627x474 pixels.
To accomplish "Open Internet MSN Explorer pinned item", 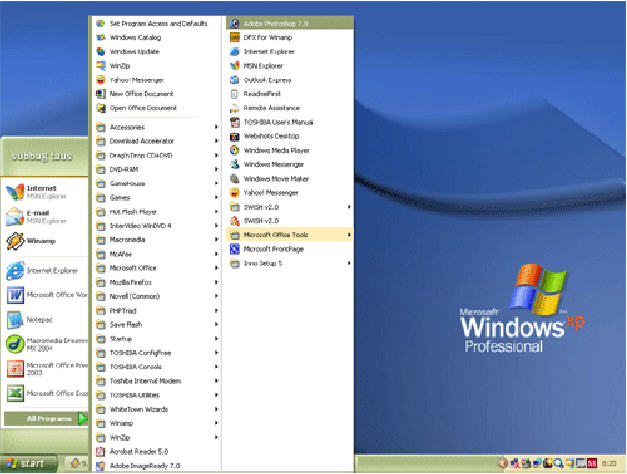I will [x=45, y=192].
